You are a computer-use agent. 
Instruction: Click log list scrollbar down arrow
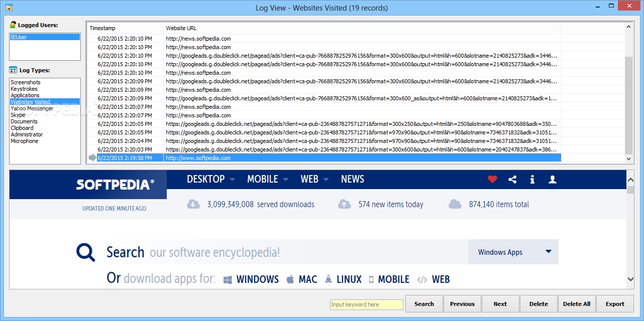coord(629,158)
